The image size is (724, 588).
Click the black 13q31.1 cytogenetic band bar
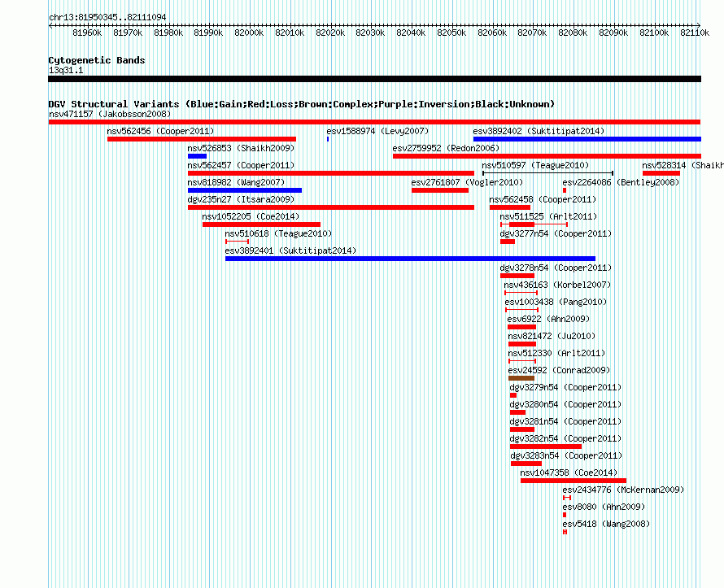coord(374,79)
